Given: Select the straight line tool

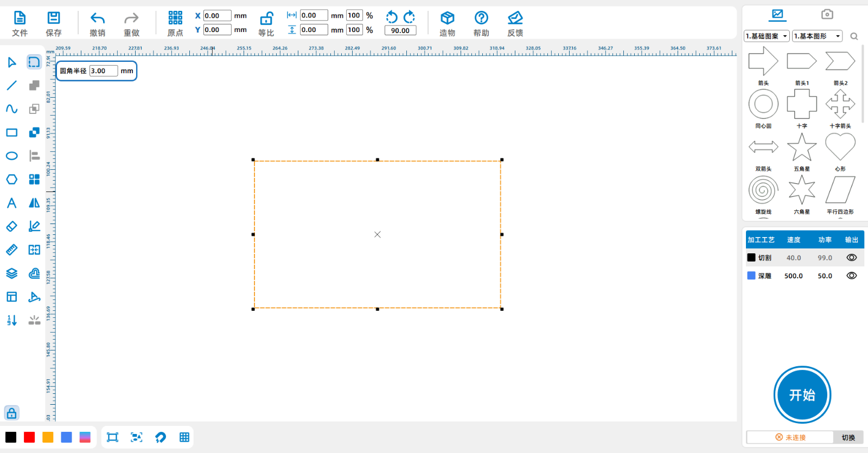Looking at the screenshot, I should [x=11, y=86].
